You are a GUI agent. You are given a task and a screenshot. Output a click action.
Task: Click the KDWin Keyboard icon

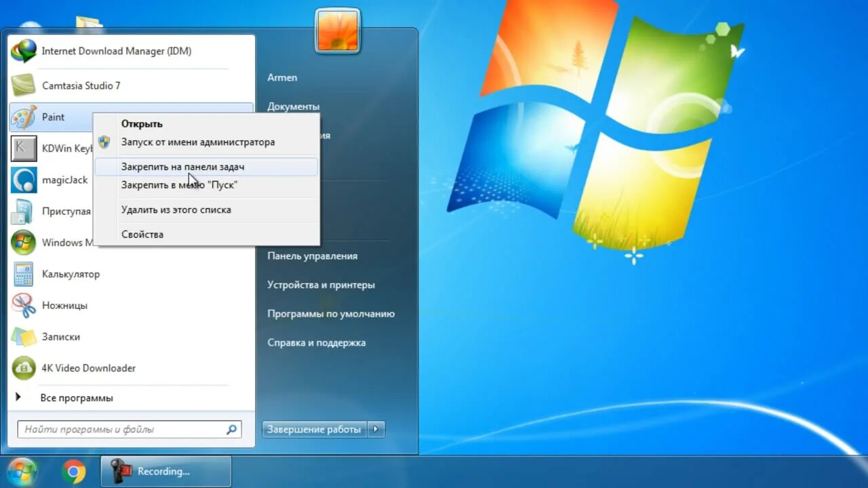pyautogui.click(x=24, y=148)
